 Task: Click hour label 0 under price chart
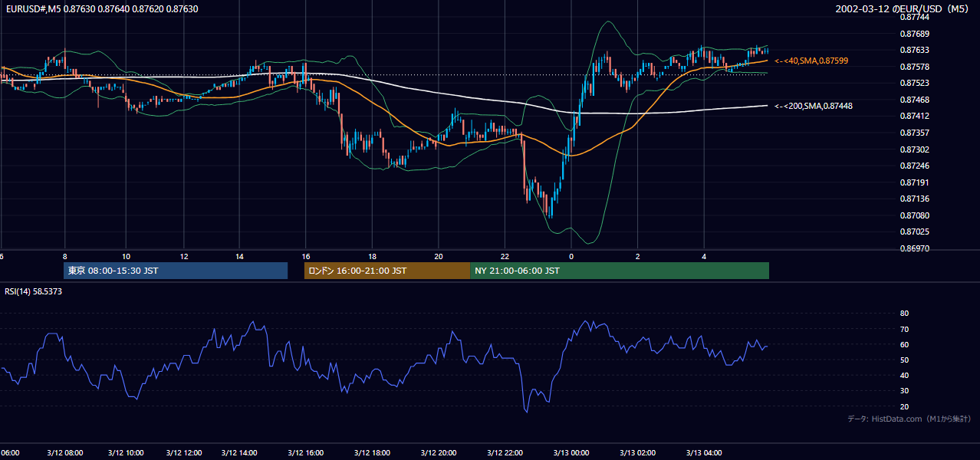pyautogui.click(x=571, y=257)
